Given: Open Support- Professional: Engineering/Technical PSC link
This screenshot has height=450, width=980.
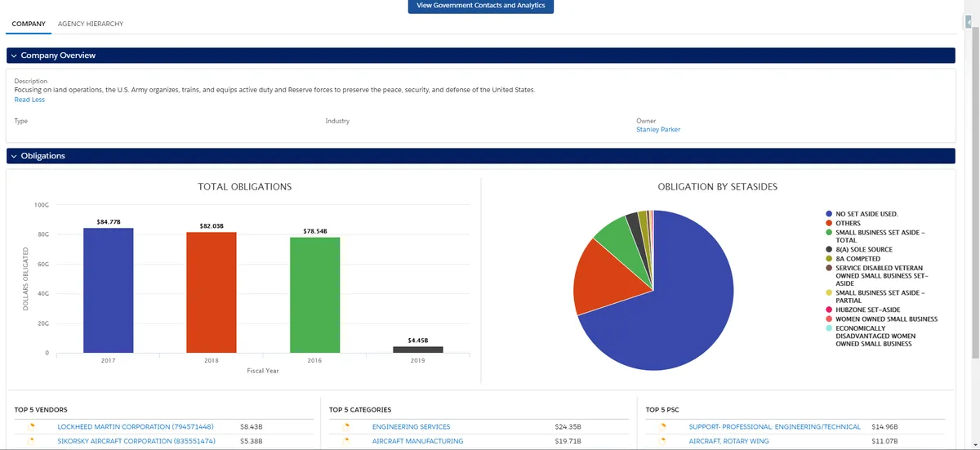Looking at the screenshot, I should (x=775, y=426).
